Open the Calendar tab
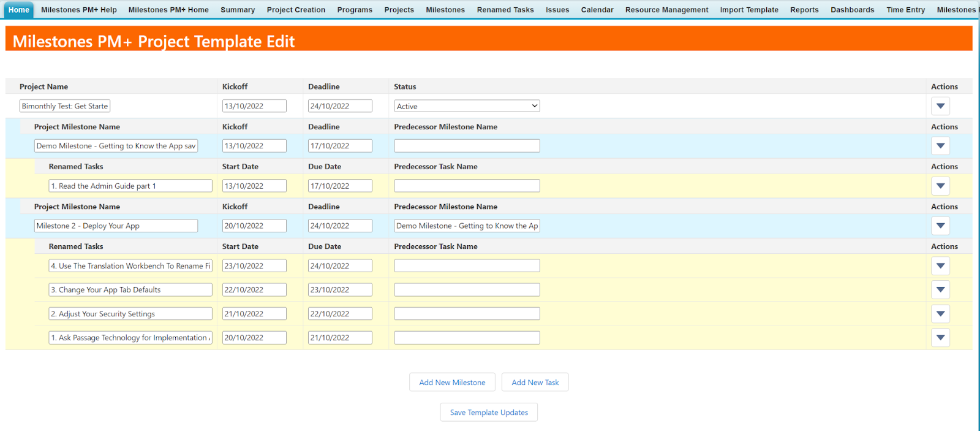Viewport: 980px width, 431px height. tap(597, 10)
